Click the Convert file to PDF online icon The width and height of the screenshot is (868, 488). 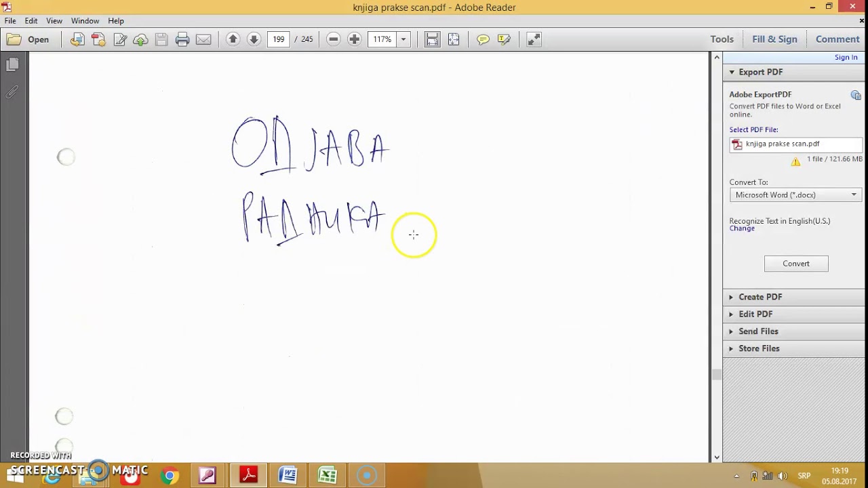[x=77, y=39]
